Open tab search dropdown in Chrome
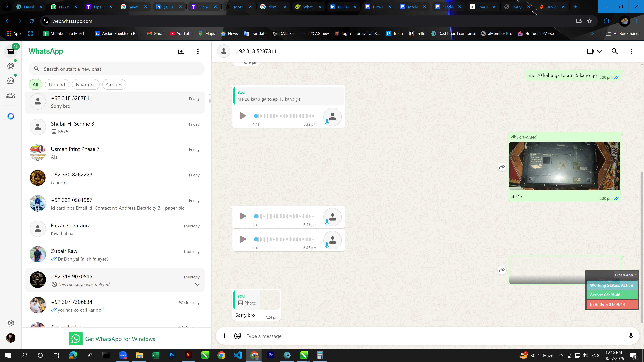Image resolution: width=644 pixels, height=362 pixels. coord(7,7)
